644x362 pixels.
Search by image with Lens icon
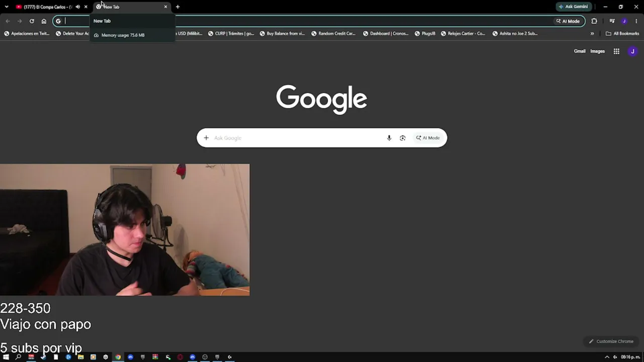coord(403,138)
